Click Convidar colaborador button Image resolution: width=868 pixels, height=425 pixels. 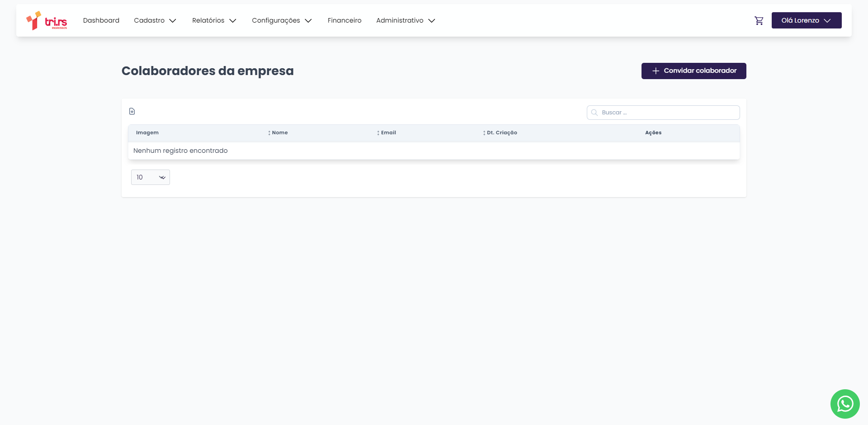coord(694,71)
